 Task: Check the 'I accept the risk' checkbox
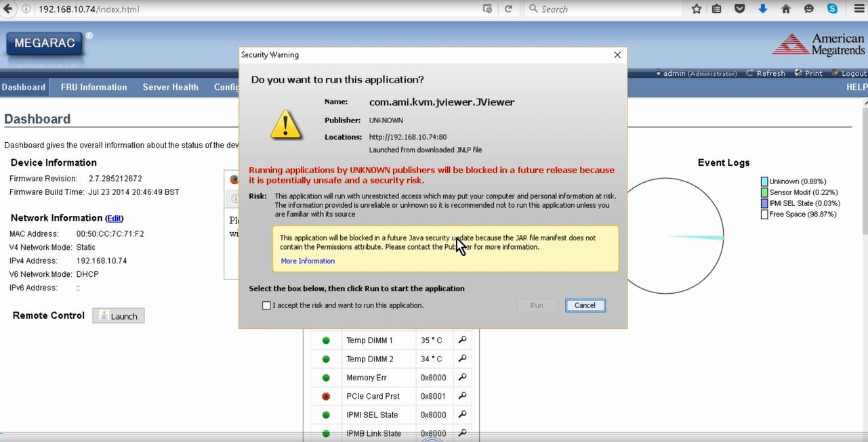(266, 305)
